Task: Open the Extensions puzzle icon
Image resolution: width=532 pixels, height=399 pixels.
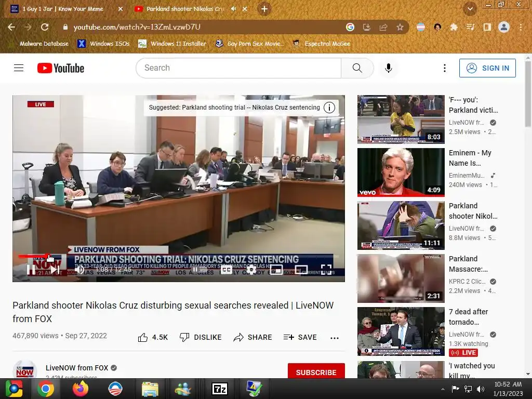Action: (454, 27)
